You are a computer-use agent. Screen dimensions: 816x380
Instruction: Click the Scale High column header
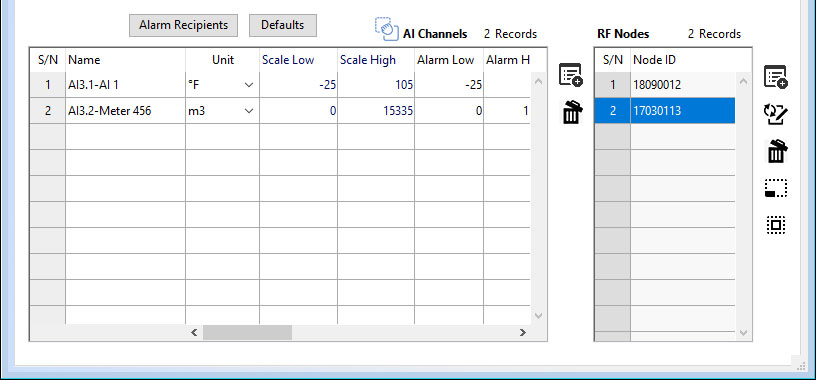click(376, 60)
